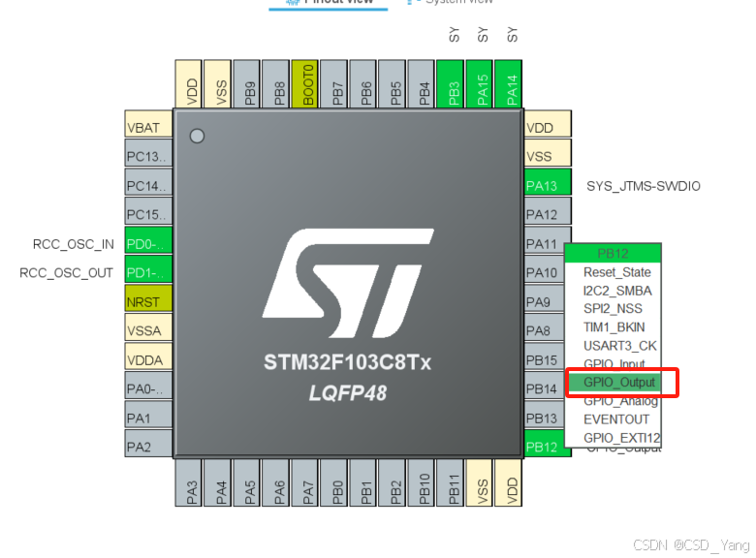The image size is (756, 558).
Task: Click the green PB3 pin
Action: pos(450,84)
